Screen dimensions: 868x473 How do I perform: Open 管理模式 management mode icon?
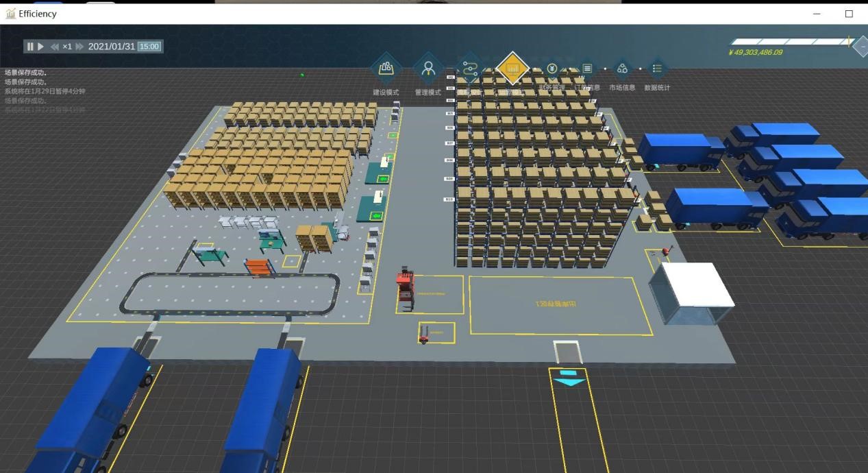coord(428,69)
